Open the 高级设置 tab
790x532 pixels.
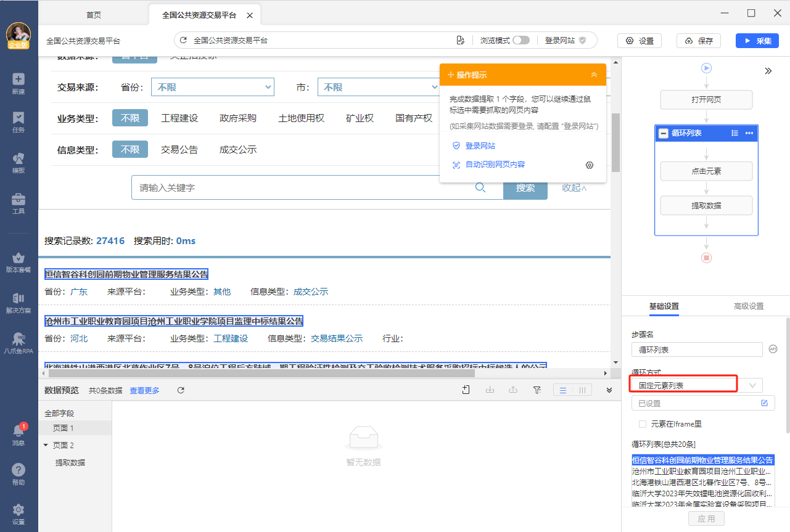[x=749, y=306]
